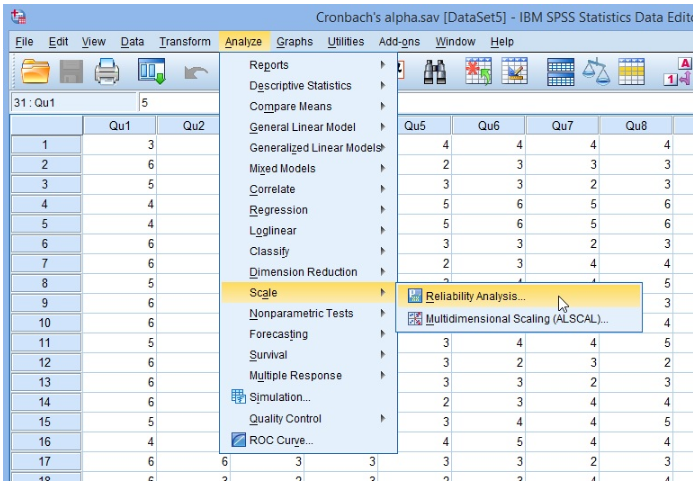Open the File menu

(24, 42)
